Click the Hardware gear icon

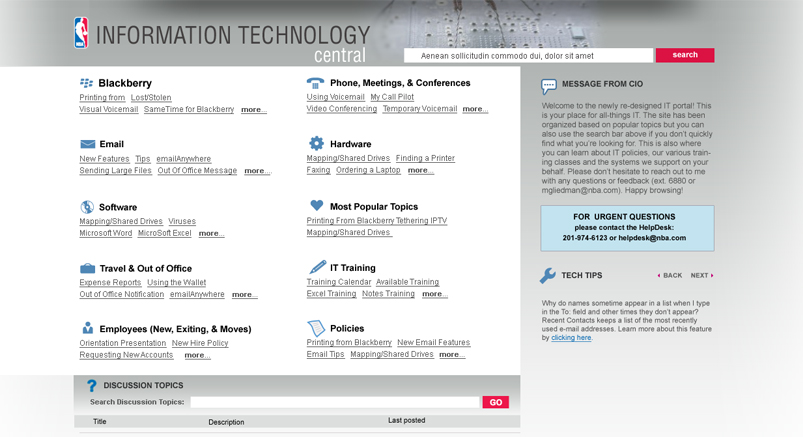316,143
